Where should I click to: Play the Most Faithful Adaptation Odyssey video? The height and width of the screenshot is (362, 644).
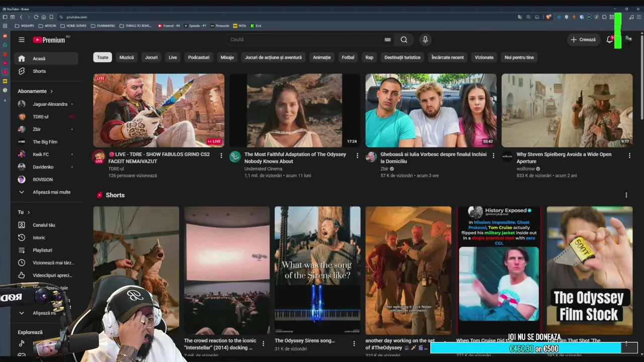point(295,111)
